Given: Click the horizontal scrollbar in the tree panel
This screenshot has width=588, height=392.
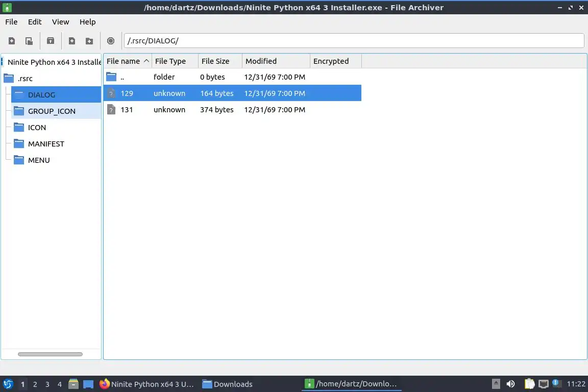Looking at the screenshot, I should click(50, 354).
